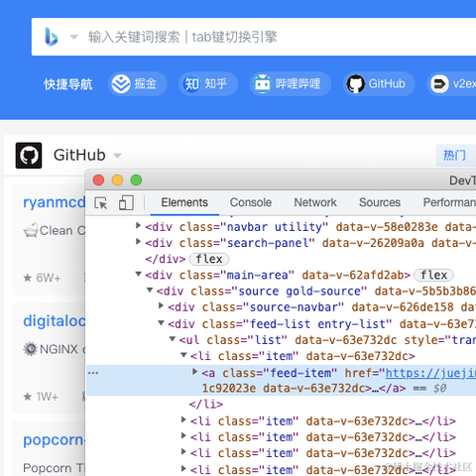Open the 哔哩哔哩 quick navigation link

pyautogui.click(x=291, y=84)
